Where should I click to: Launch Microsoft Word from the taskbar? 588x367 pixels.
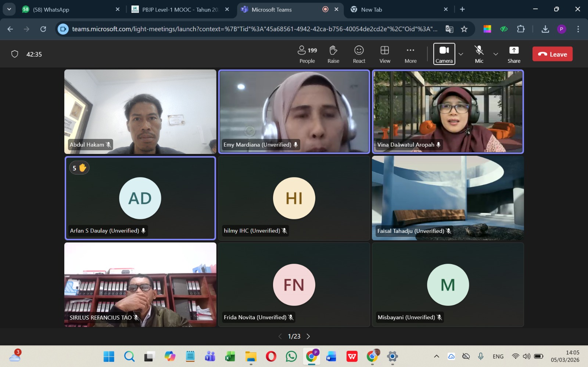click(331, 356)
